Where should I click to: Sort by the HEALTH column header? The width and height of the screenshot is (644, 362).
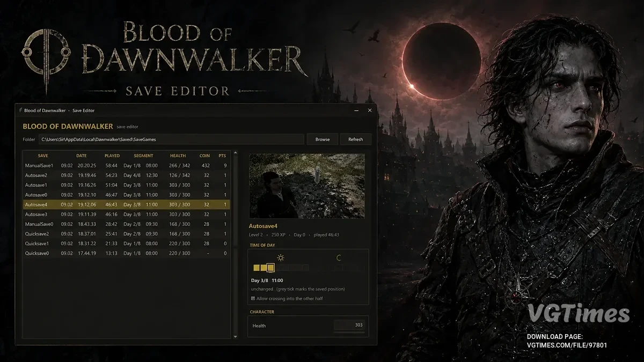click(x=178, y=156)
